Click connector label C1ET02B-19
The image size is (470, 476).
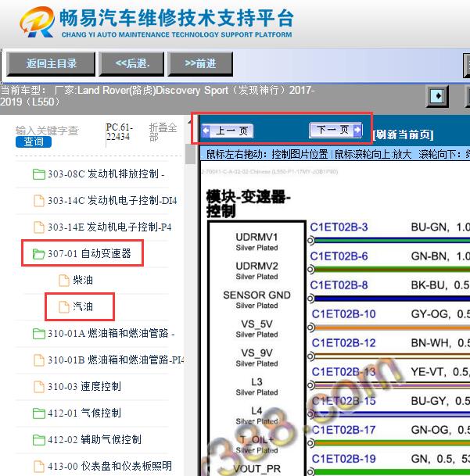point(343,459)
